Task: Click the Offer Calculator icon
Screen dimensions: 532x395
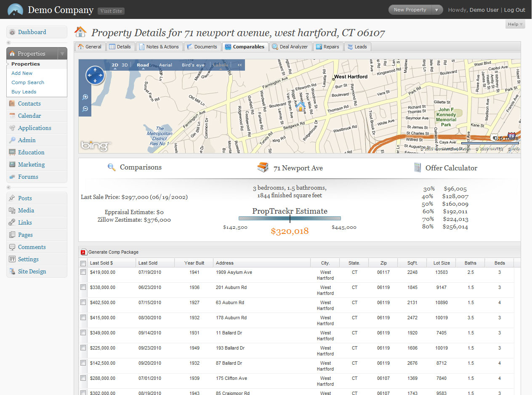Action: point(418,167)
